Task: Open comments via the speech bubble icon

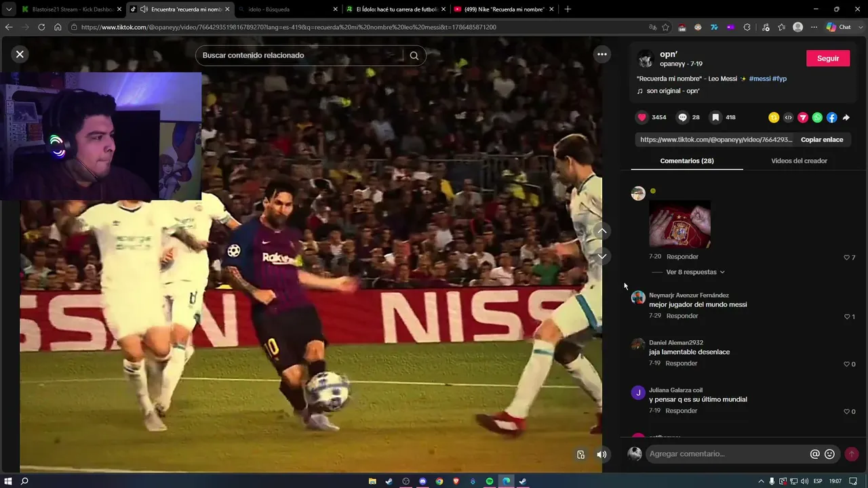Action: 683,117
